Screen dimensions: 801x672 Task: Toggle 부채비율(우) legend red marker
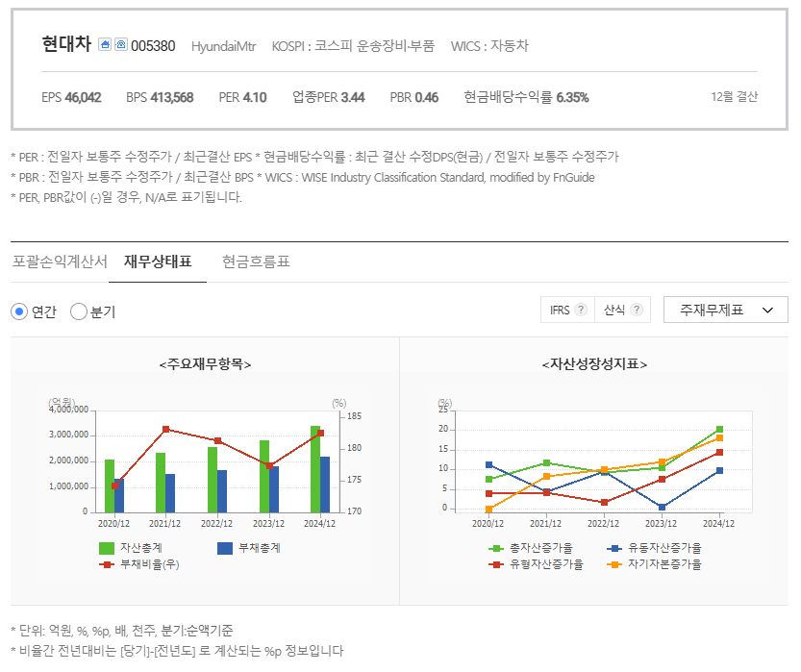point(107,564)
